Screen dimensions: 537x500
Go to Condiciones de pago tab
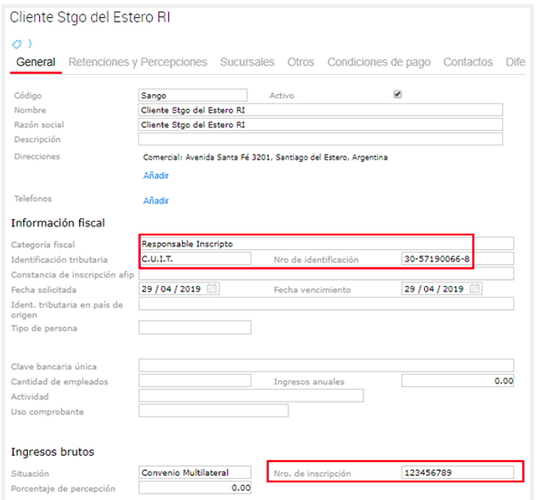click(379, 62)
